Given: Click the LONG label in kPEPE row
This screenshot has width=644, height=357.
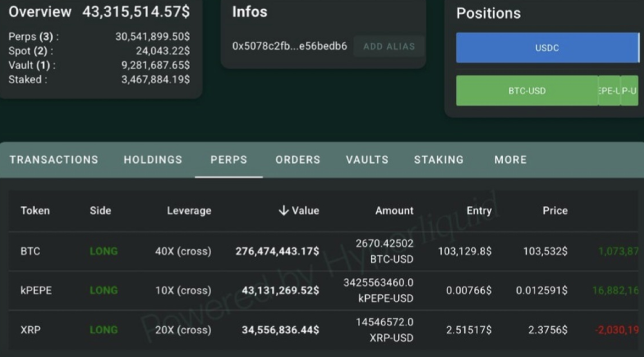Looking at the screenshot, I should tap(104, 291).
